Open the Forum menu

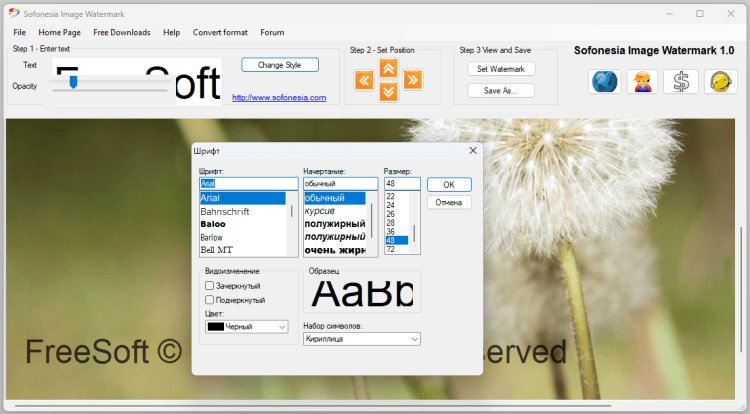pos(272,33)
